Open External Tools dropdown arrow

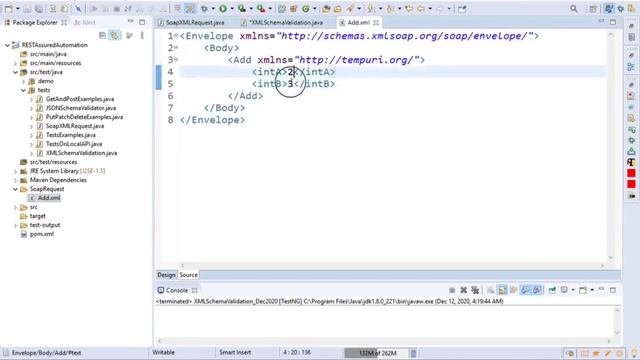point(270,9)
